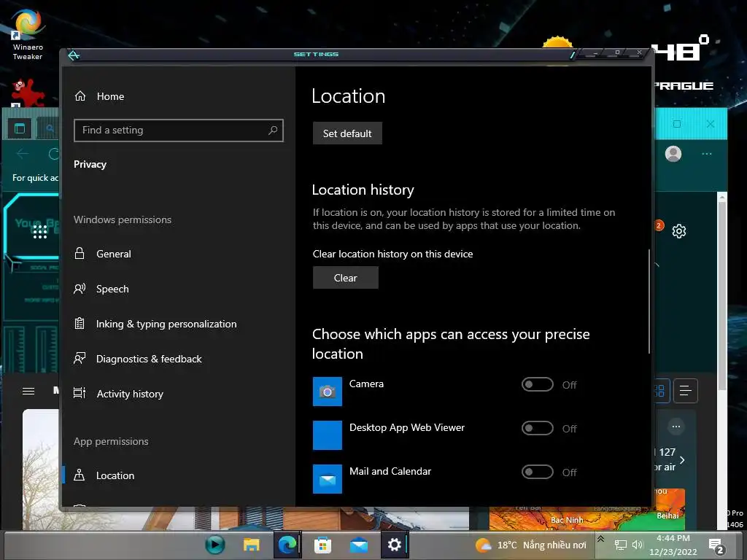Toggle Desktop App Web Viewer location access
The width and height of the screenshot is (747, 560).
point(538,428)
